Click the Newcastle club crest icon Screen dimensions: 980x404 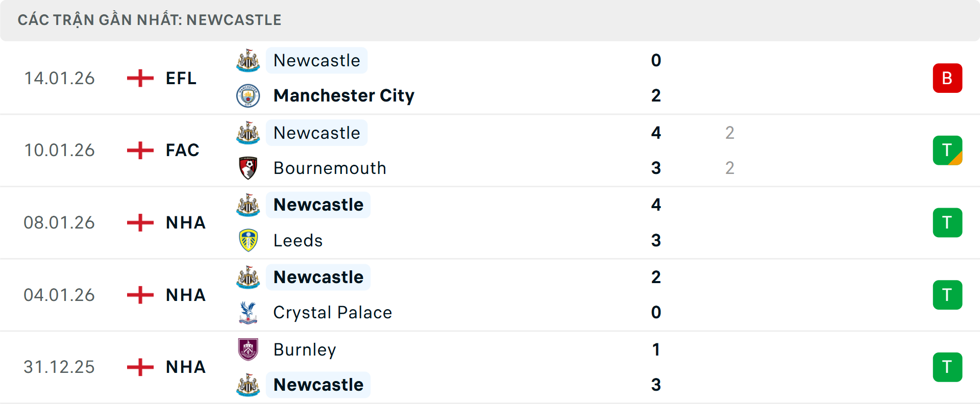(x=248, y=60)
